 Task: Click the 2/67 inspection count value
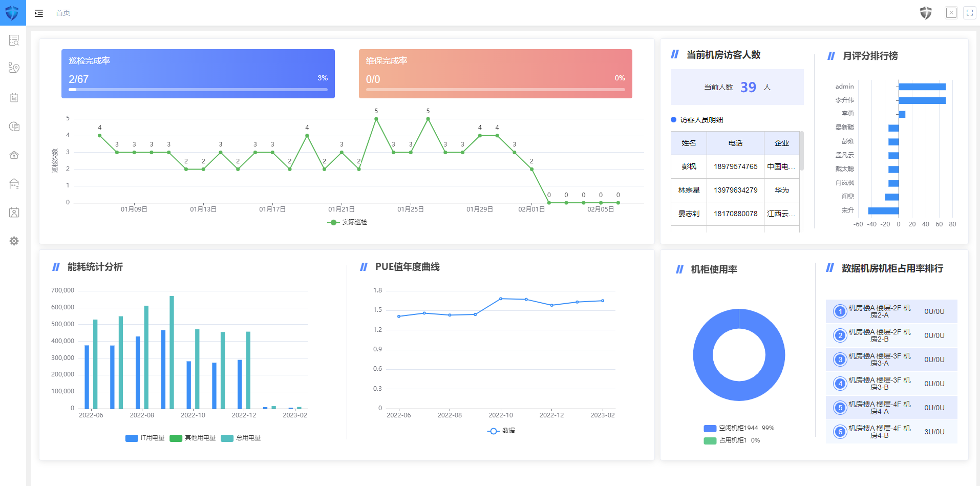coord(78,79)
